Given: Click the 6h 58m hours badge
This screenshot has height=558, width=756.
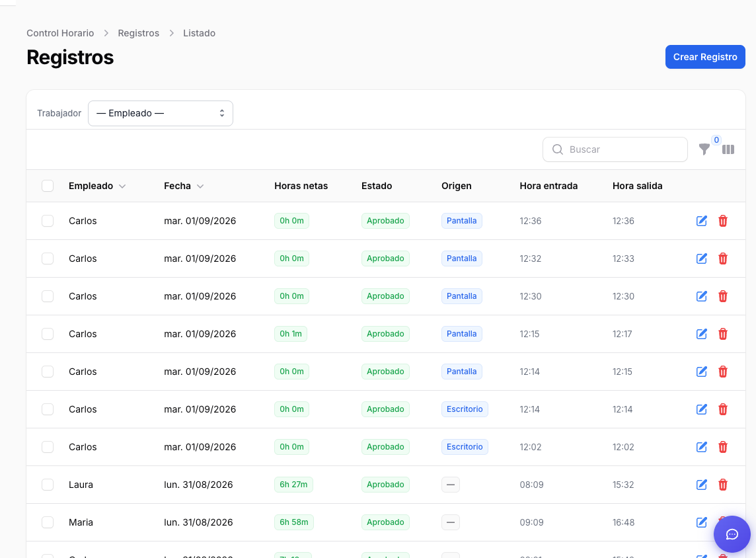Looking at the screenshot, I should (x=294, y=522).
